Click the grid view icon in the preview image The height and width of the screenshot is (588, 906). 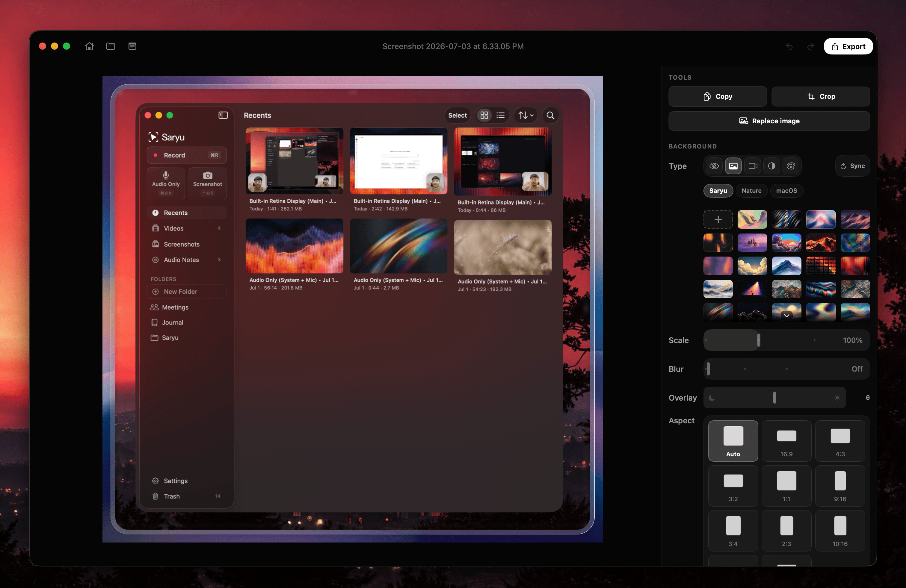pos(484,115)
